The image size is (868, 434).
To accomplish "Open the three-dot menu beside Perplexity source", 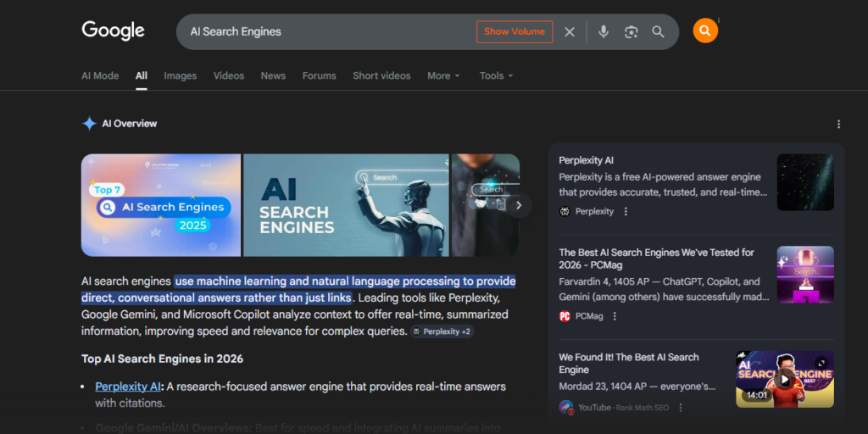I will pyautogui.click(x=626, y=211).
